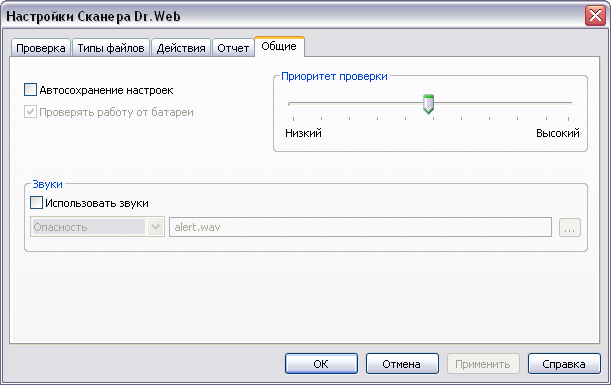Click the Применить button

click(483, 364)
